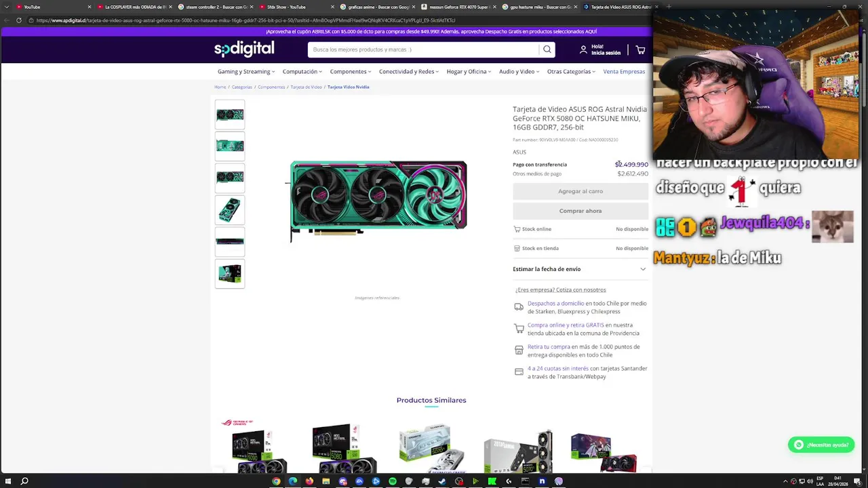Image resolution: width=868 pixels, height=488 pixels.
Task: Click the chat bubble icon in ¿Necesitas ayuda?
Action: pos(799,445)
